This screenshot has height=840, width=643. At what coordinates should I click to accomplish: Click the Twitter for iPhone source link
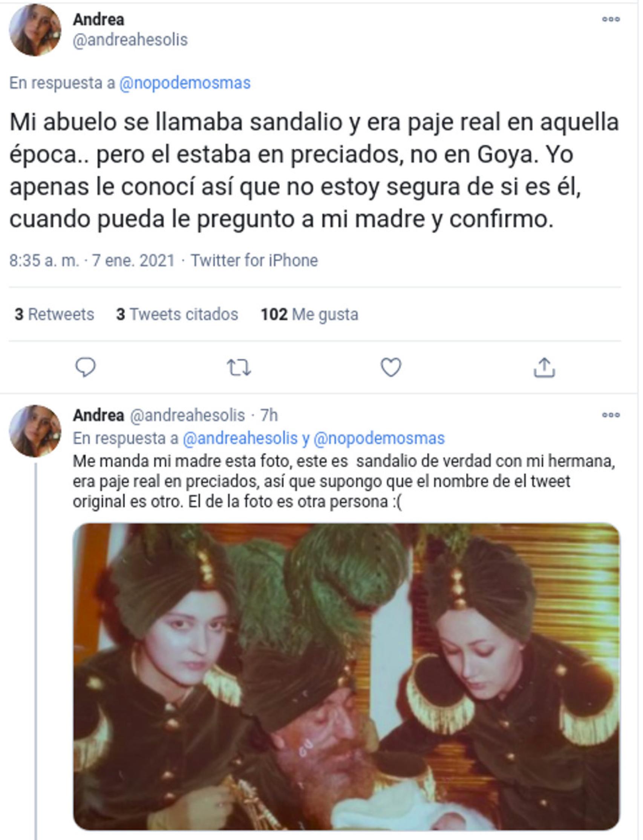pyautogui.click(x=254, y=261)
